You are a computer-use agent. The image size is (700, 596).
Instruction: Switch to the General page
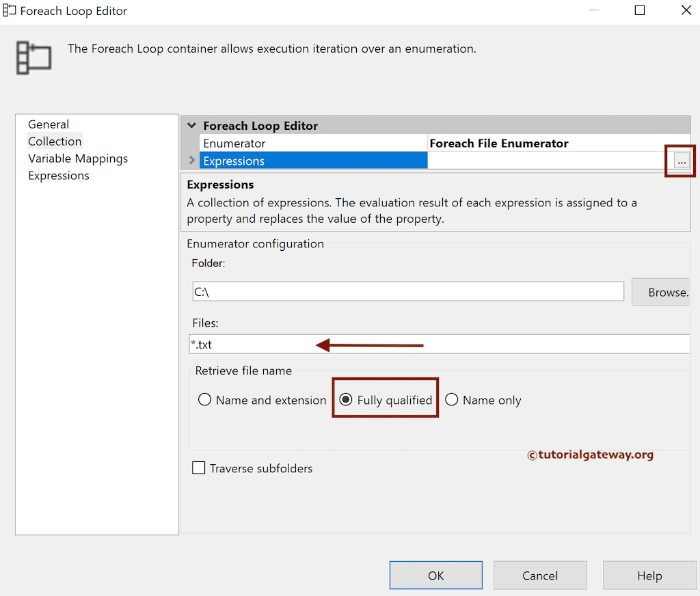(49, 124)
